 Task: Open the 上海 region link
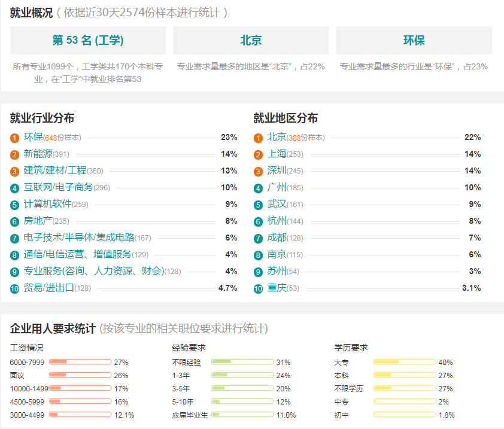pos(277,154)
